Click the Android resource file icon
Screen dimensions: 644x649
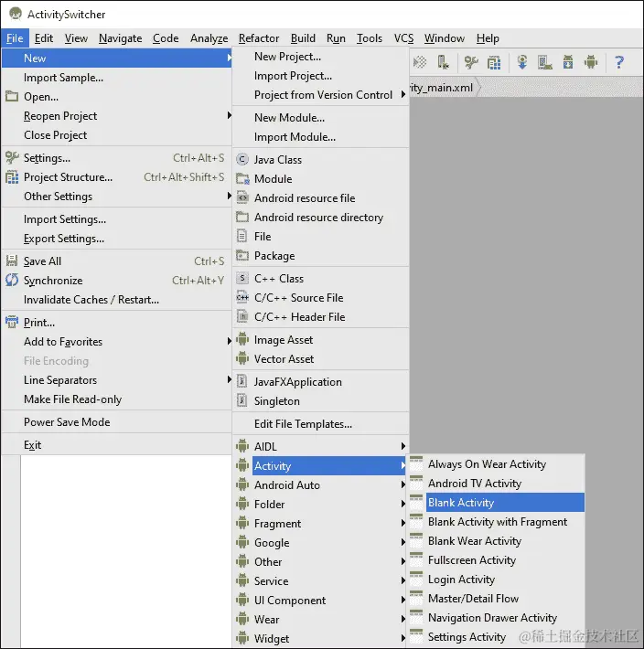[x=242, y=197]
